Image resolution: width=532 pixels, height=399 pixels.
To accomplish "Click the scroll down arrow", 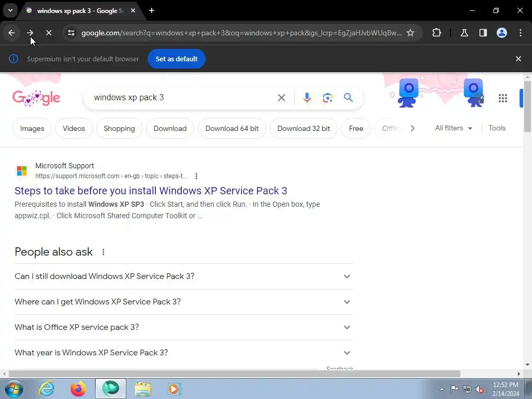I will coord(527,365).
